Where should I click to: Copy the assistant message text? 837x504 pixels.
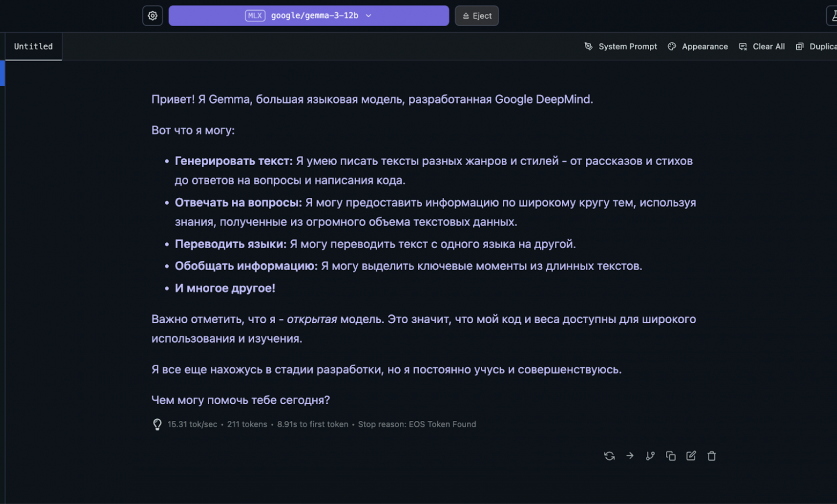[671, 455]
